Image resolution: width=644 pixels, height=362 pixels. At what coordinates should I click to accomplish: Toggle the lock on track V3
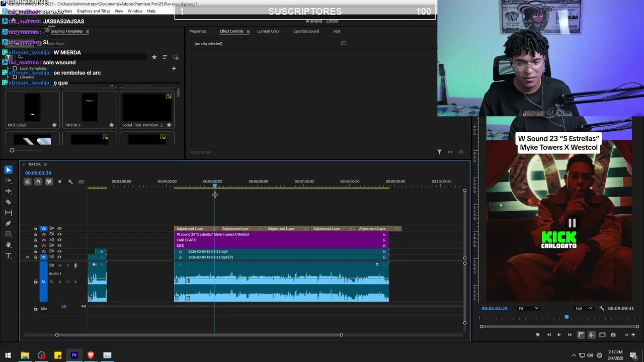(36, 246)
